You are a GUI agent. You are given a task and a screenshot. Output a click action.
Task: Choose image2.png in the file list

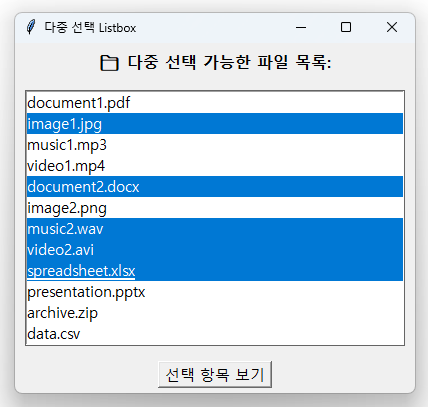[215, 208]
